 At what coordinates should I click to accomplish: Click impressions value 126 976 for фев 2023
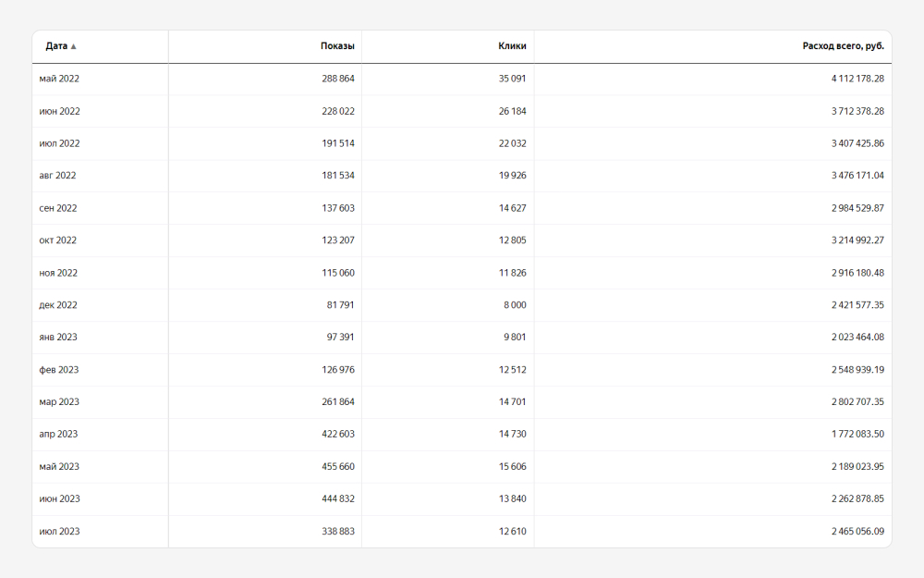coord(334,370)
